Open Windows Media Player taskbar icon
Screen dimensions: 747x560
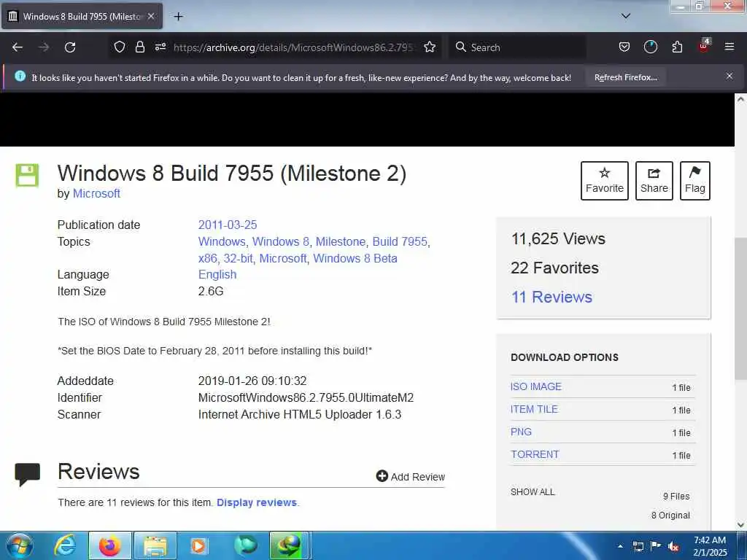(x=200, y=545)
